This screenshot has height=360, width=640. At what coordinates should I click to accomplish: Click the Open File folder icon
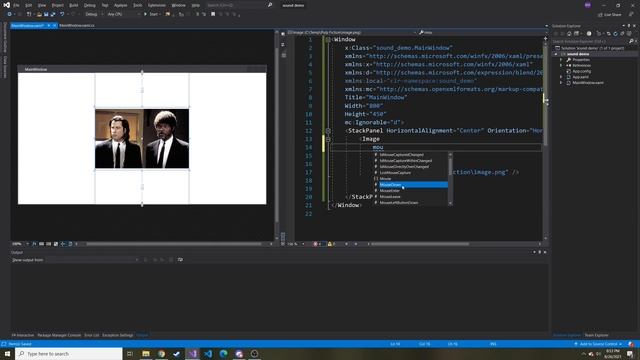tap(39, 14)
